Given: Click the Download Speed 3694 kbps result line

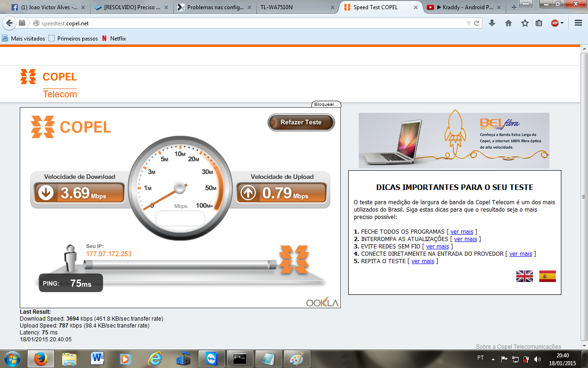Looking at the screenshot, I should 91,319.
